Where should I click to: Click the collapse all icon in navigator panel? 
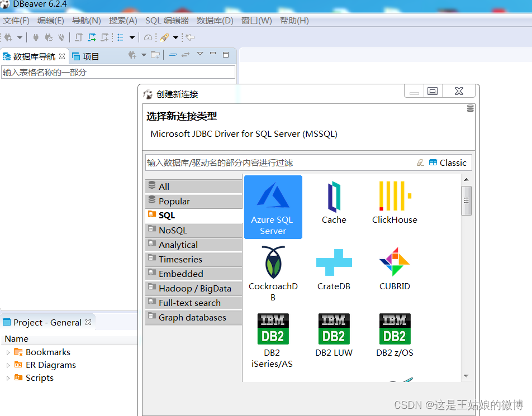(x=173, y=55)
